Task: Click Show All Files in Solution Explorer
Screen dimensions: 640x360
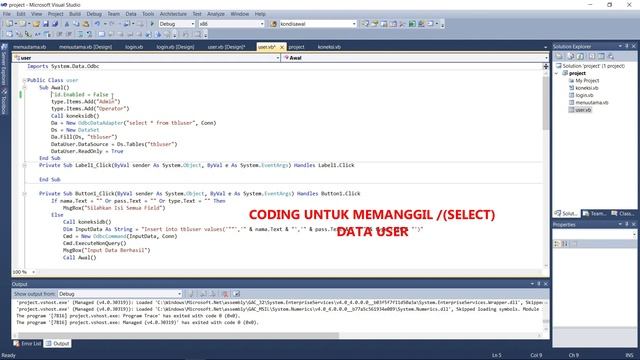Action: coord(571,56)
